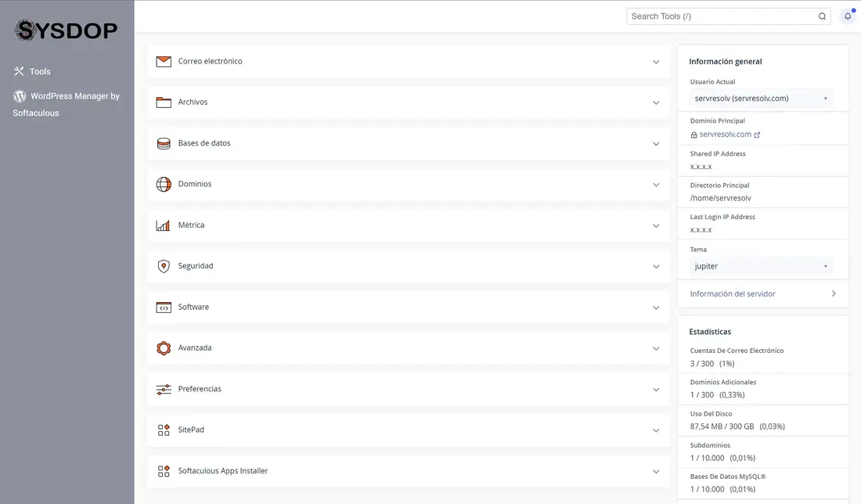This screenshot has height=504, width=861.
Task: Click the Tools wrench icon in sidebar
Action: 19,71
